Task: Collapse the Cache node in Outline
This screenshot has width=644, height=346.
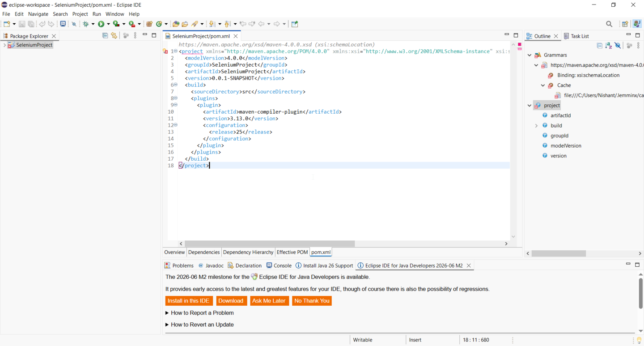Action: 543,85
